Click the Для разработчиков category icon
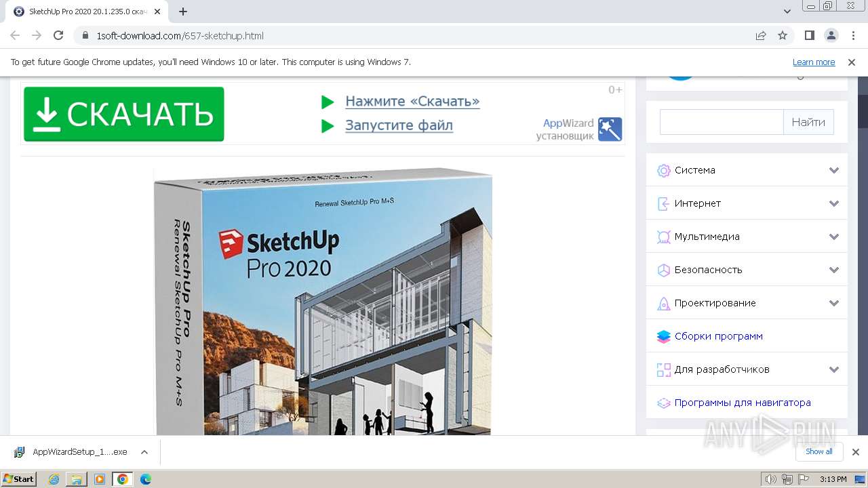Viewport: 868px width, 488px height. coord(663,370)
